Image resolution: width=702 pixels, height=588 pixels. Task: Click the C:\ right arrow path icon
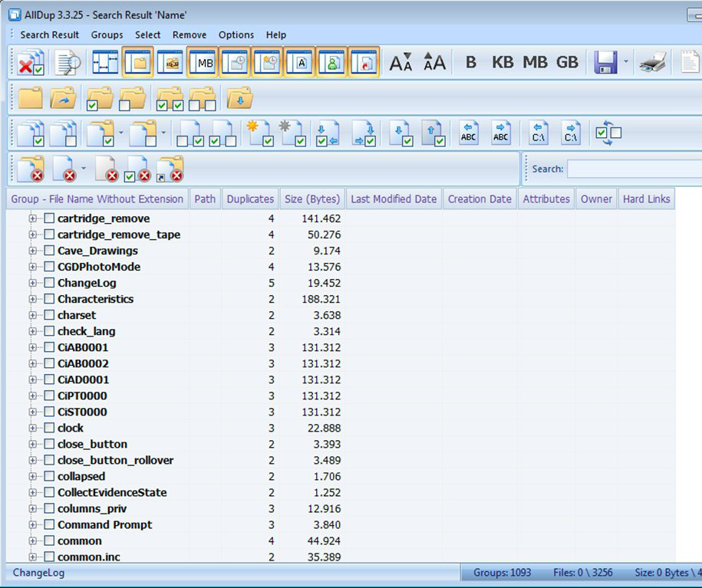tap(571, 133)
